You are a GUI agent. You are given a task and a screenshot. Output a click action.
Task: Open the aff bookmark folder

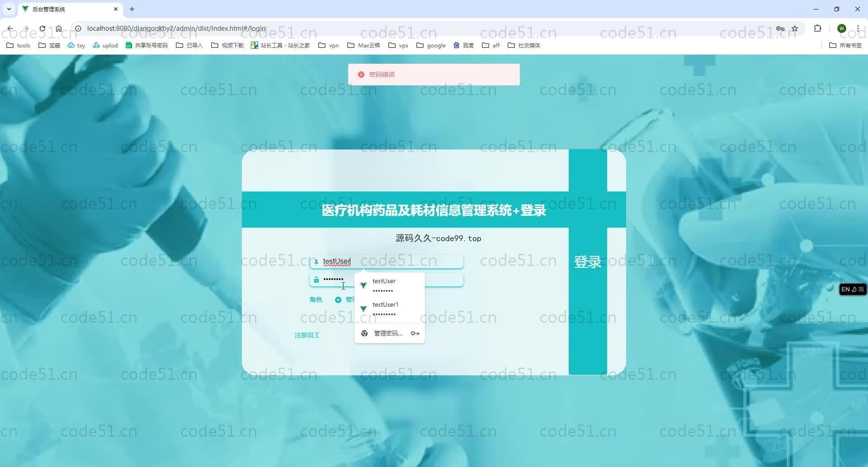491,45
